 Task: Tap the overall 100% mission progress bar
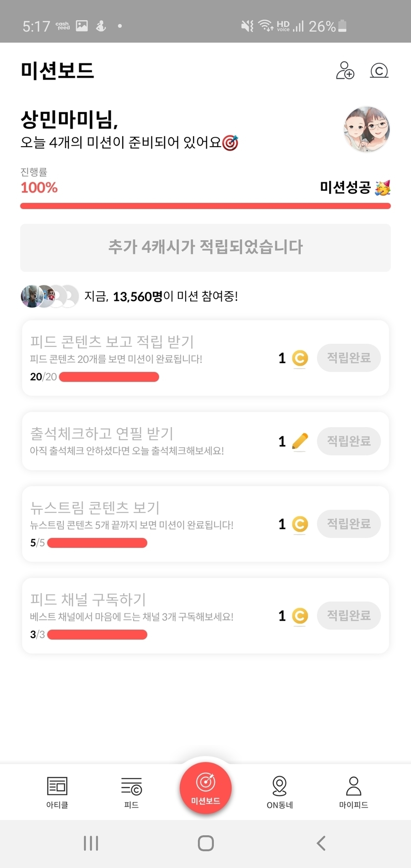[x=205, y=206]
